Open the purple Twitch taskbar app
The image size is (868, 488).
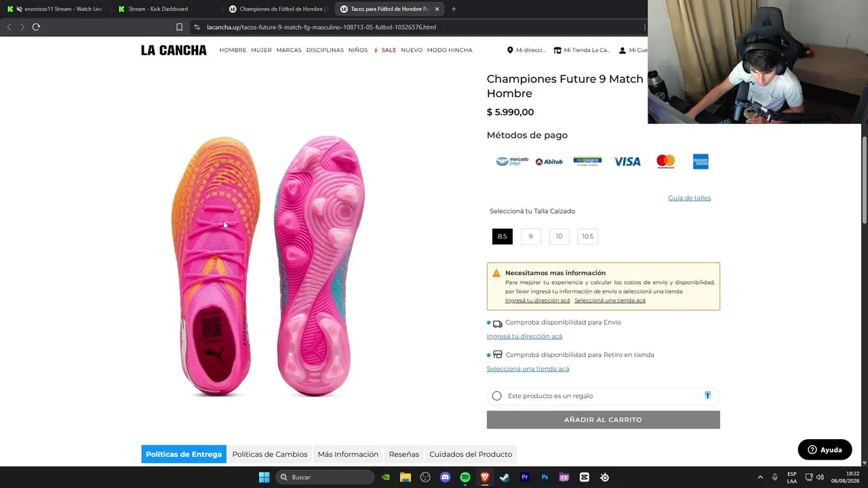(564, 477)
